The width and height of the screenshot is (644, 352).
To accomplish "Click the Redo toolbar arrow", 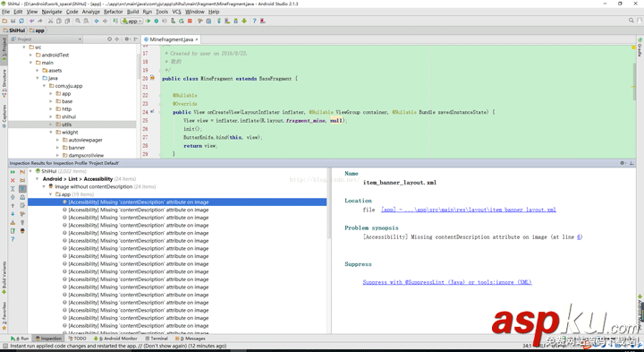I will 40,21.
